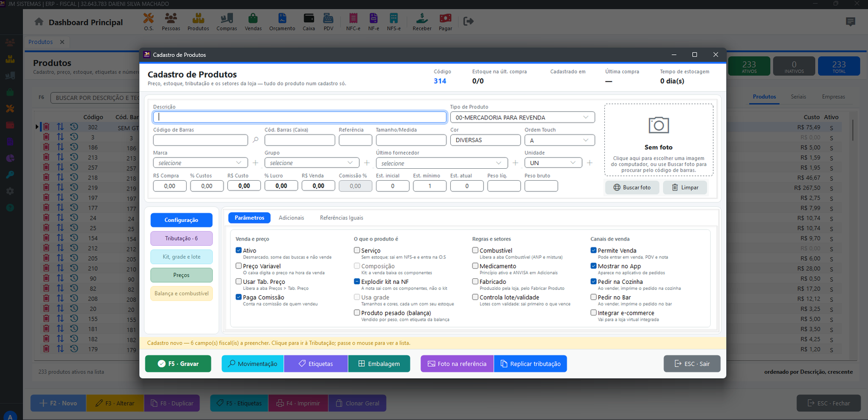Click the Sem foto image placeholder
Viewport: 868px width, 420px height.
point(659,140)
